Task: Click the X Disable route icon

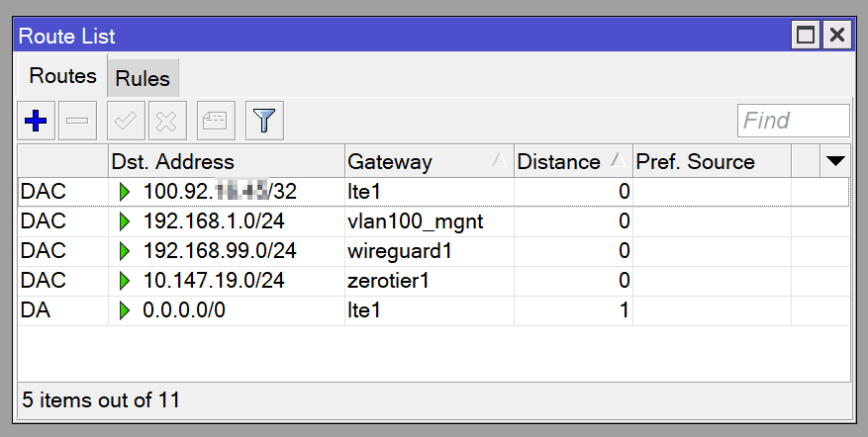Action: [x=167, y=122]
